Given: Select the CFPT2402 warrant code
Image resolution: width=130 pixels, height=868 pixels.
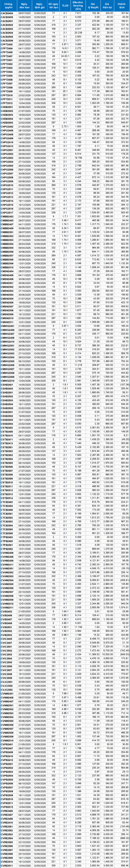Looking at the screenshot, I should click(x=7, y=44).
